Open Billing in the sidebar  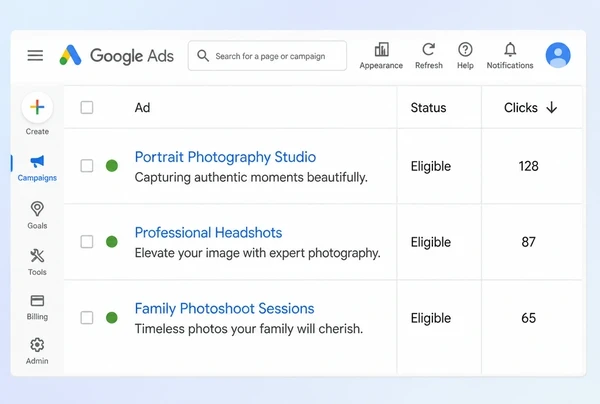[37, 307]
